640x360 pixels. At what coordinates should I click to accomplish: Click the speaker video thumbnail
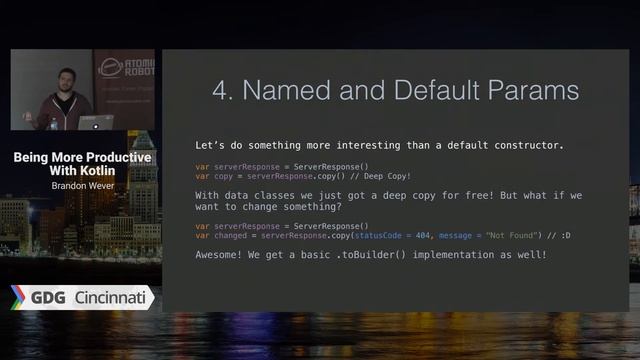tap(82, 90)
